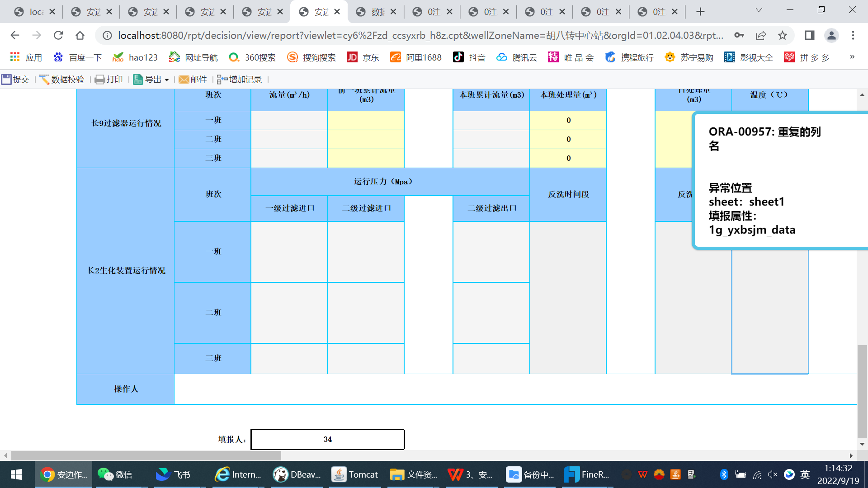Show more bookmarks overflow chevron
This screenshot has height=488, width=868.
pos(852,57)
